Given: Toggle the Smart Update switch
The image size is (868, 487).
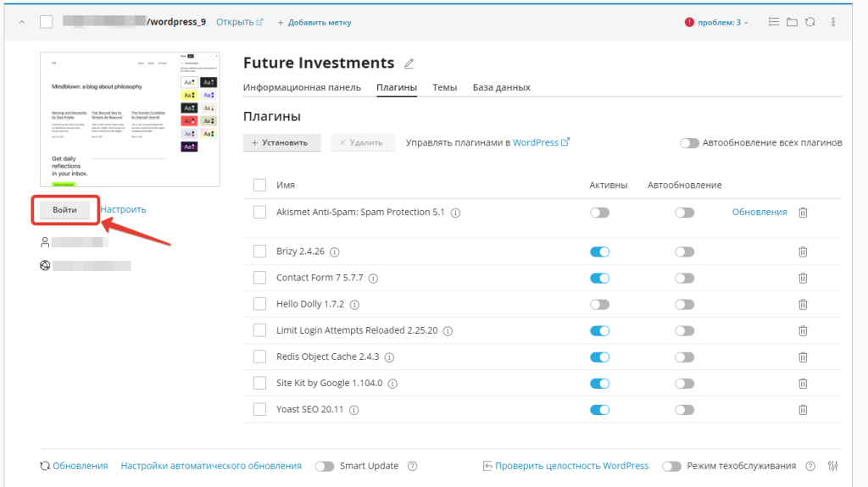Looking at the screenshot, I should pyautogui.click(x=325, y=467).
